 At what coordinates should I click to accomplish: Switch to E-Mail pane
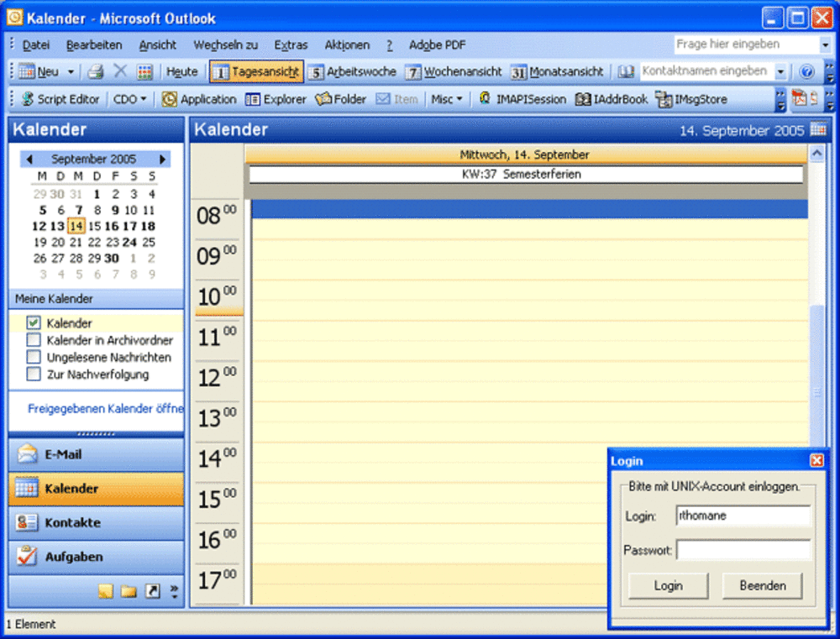(97, 454)
